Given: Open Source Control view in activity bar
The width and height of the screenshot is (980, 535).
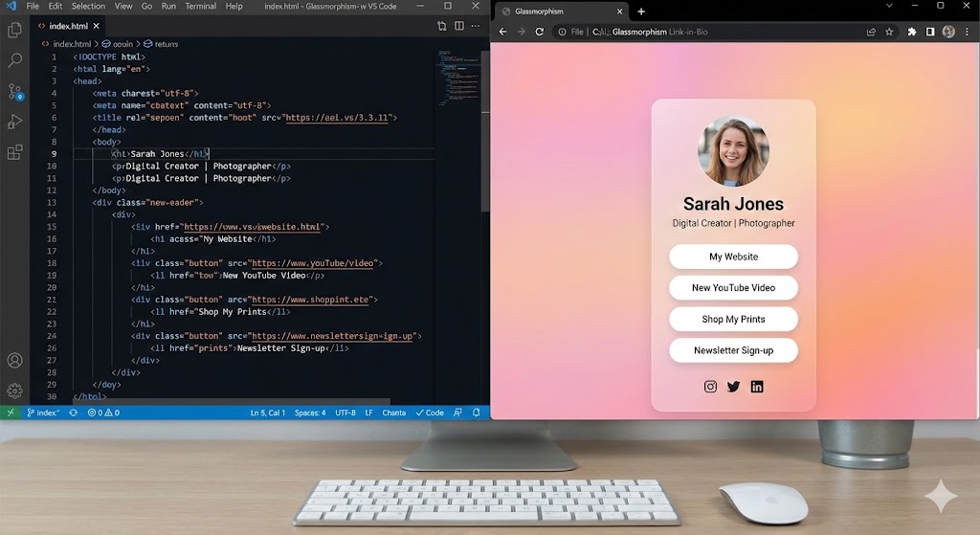Looking at the screenshot, I should coord(15,91).
